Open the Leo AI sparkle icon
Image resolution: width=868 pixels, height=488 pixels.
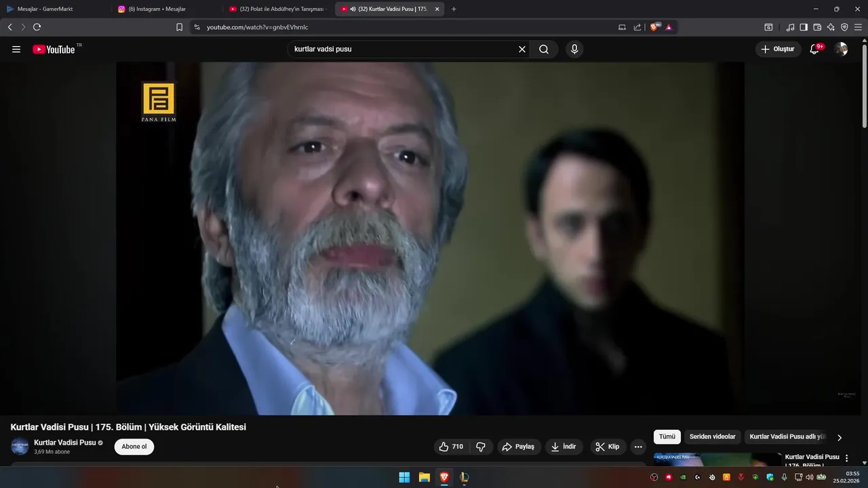click(831, 27)
